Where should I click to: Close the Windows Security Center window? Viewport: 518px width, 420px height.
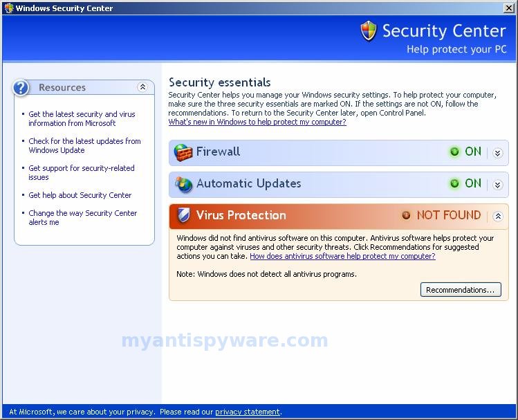pyautogui.click(x=508, y=8)
